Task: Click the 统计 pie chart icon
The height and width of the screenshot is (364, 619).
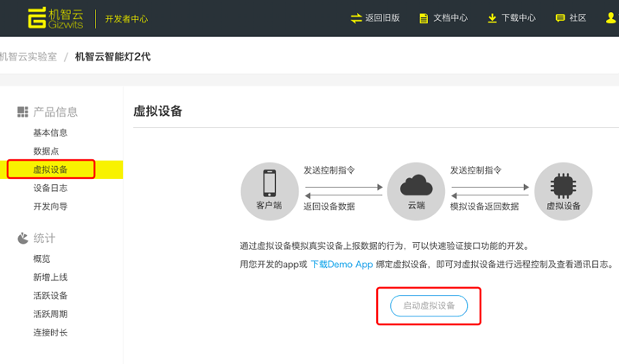Action: (x=23, y=238)
